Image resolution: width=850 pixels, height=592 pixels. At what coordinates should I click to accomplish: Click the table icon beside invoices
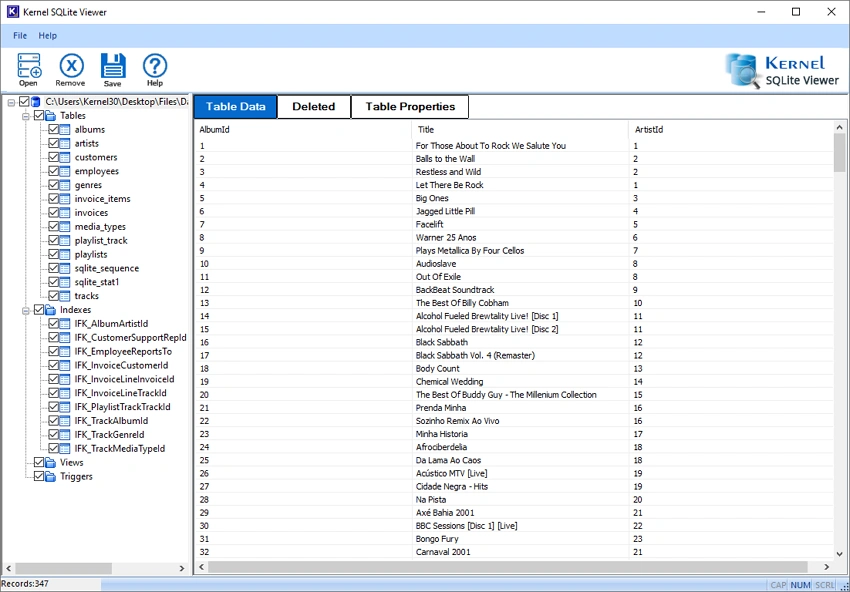[65, 213]
